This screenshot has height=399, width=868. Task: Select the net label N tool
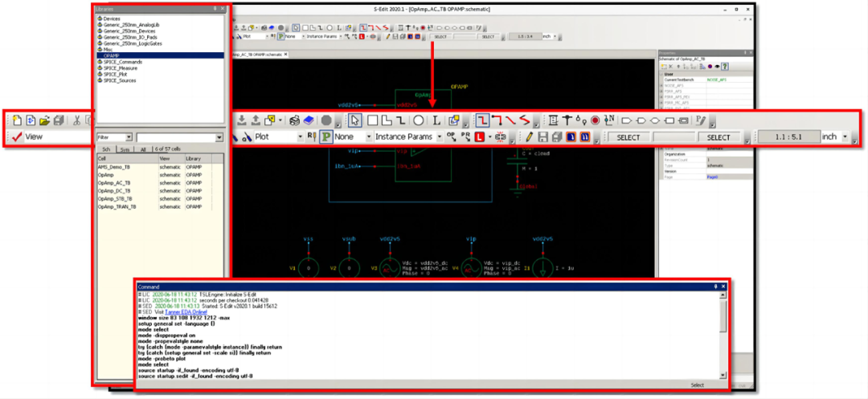[609, 120]
